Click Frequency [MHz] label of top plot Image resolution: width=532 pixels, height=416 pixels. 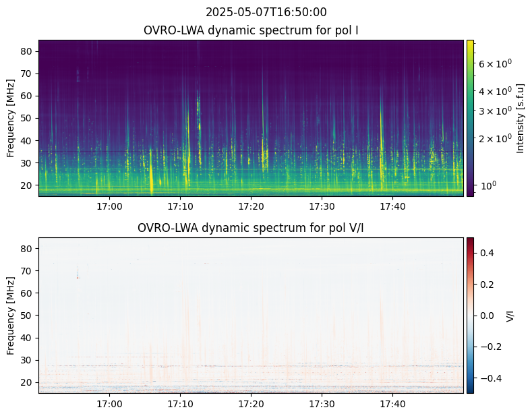[x=11, y=118]
